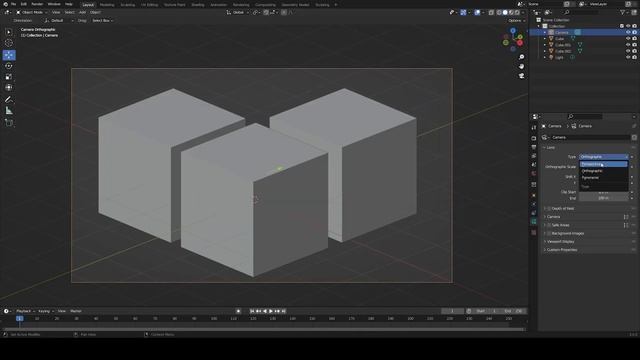
Task: Select the Measure tool
Action: pos(9,111)
